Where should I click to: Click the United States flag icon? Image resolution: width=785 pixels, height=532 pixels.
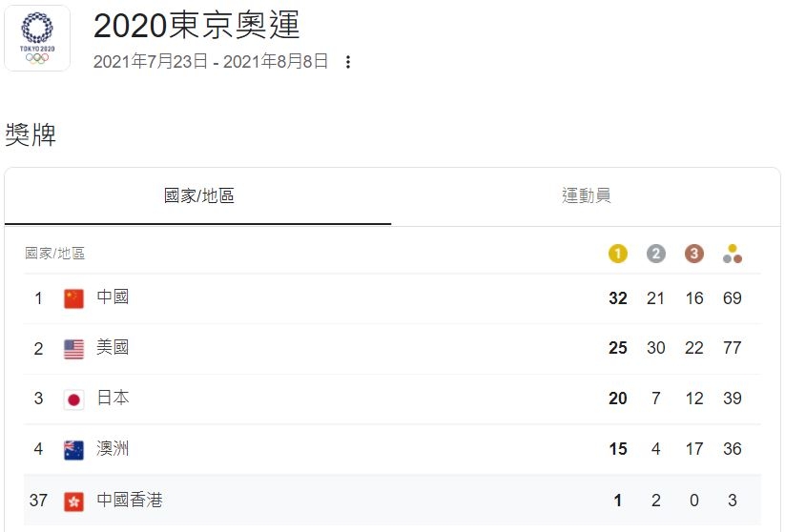point(73,349)
